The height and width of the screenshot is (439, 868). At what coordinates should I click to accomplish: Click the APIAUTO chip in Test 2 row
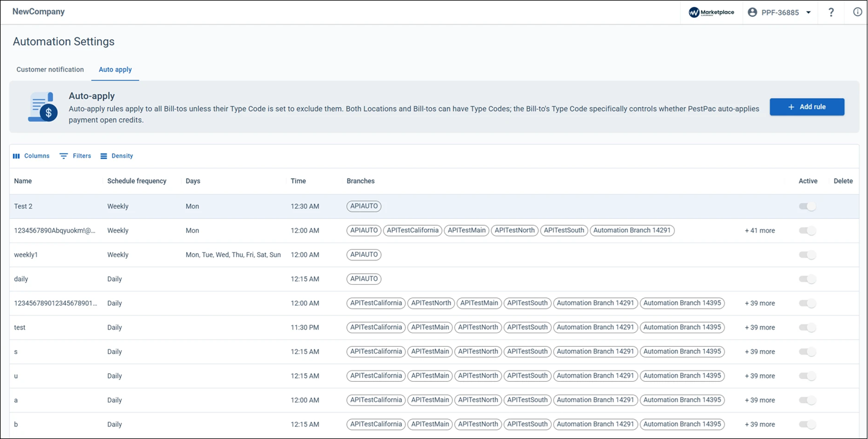pos(364,206)
